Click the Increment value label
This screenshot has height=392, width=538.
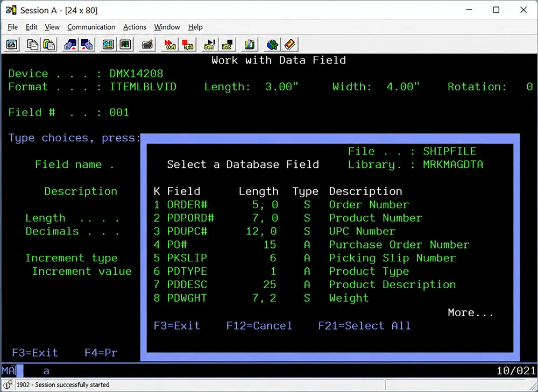point(82,271)
